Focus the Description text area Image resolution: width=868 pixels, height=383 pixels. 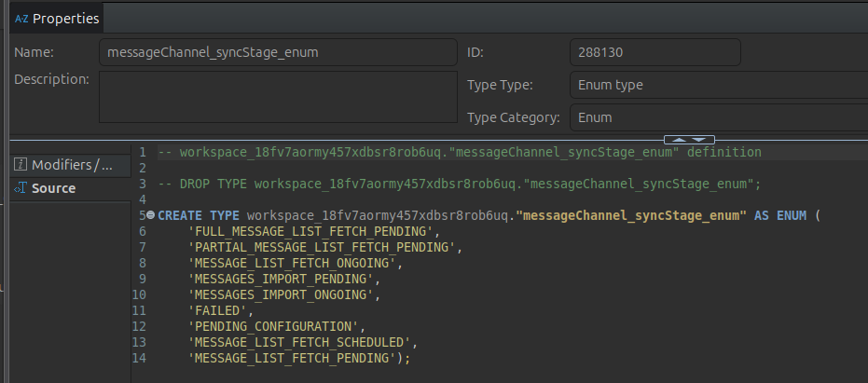[x=274, y=96]
